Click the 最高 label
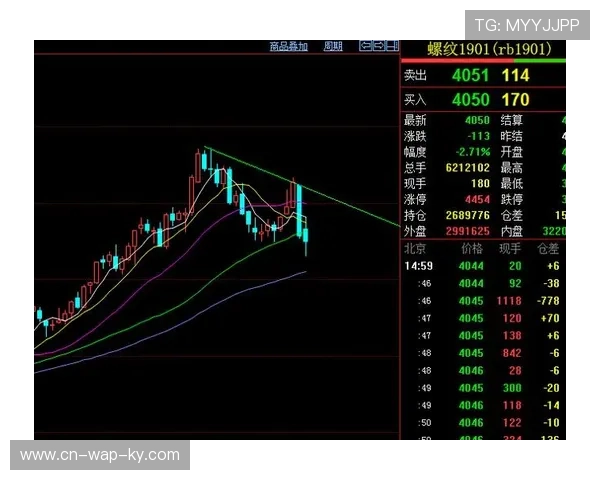This screenshot has width=600, height=480. click(x=512, y=168)
